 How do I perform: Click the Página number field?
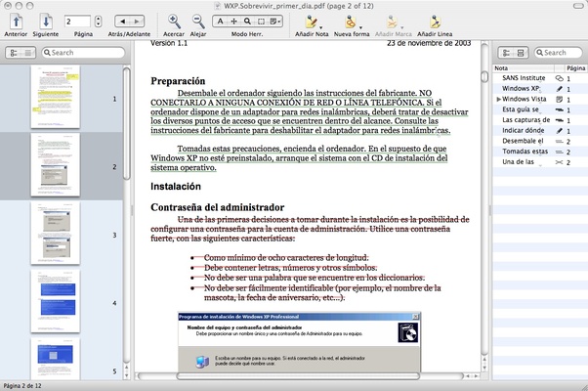point(77,22)
